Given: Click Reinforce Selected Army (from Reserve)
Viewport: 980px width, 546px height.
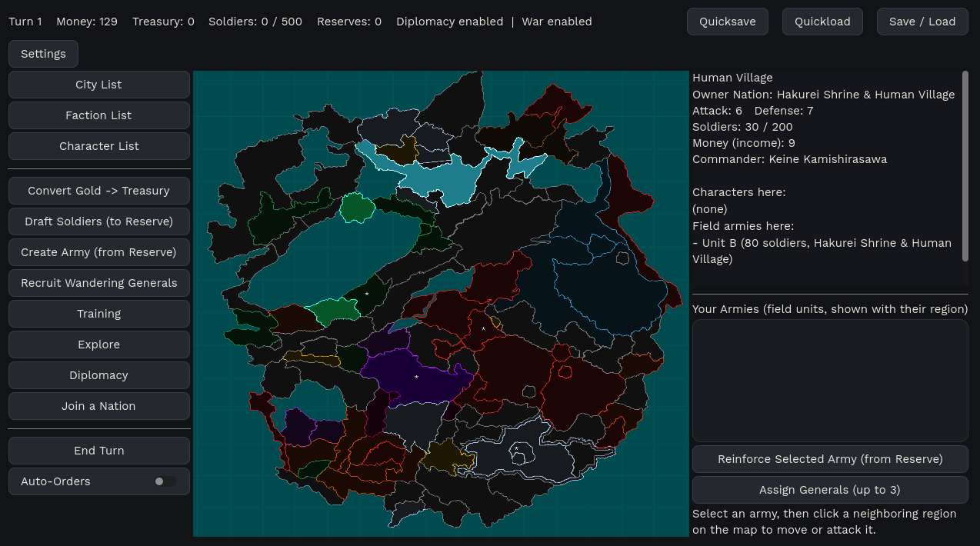Looking at the screenshot, I should coord(830,459).
